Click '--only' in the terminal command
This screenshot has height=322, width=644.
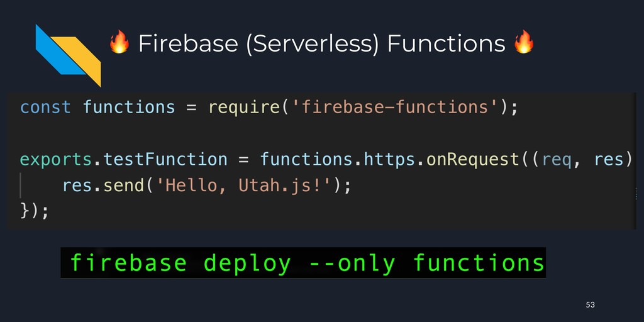353,263
